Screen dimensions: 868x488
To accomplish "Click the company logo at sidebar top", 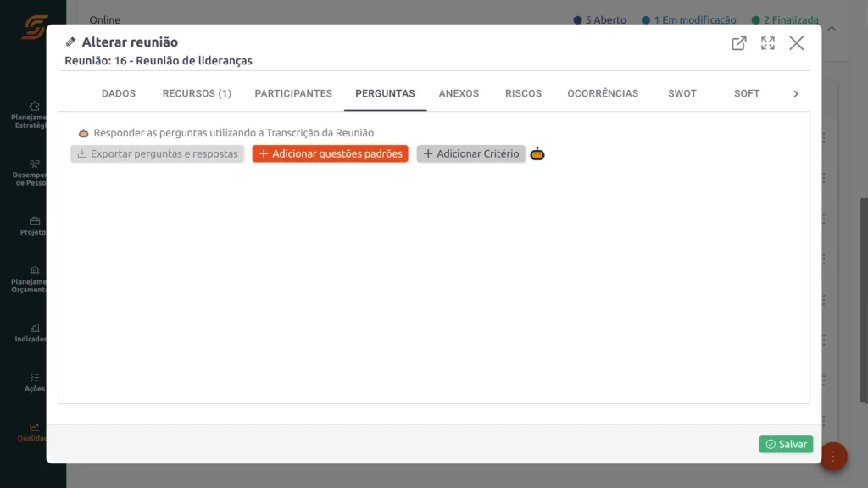I will pos(33,26).
